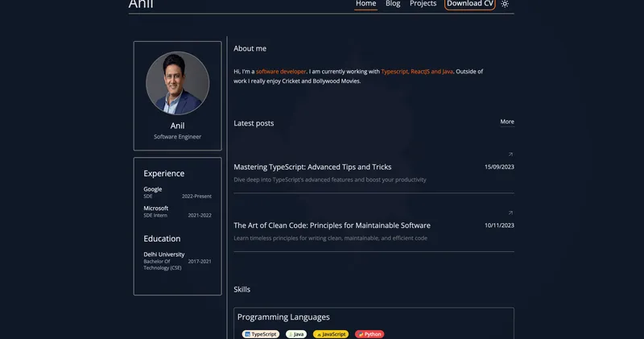Click the JavaScript skill badge
The image size is (644, 339).
pos(331,334)
